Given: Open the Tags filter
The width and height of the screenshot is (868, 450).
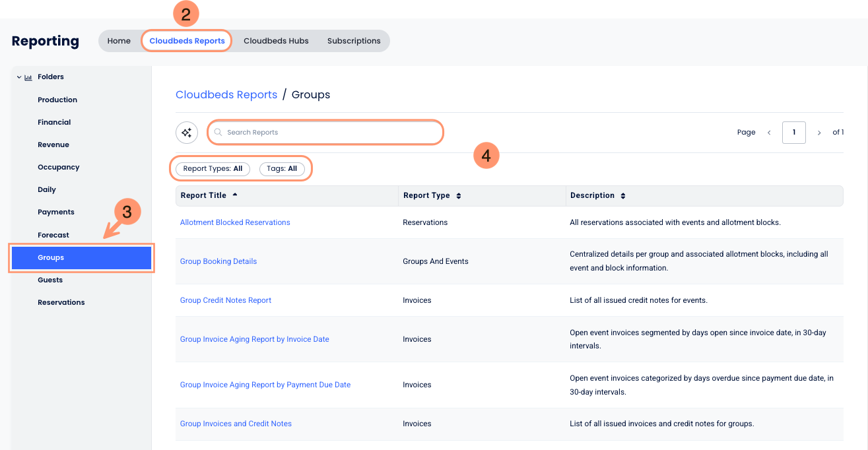Looking at the screenshot, I should [x=282, y=169].
